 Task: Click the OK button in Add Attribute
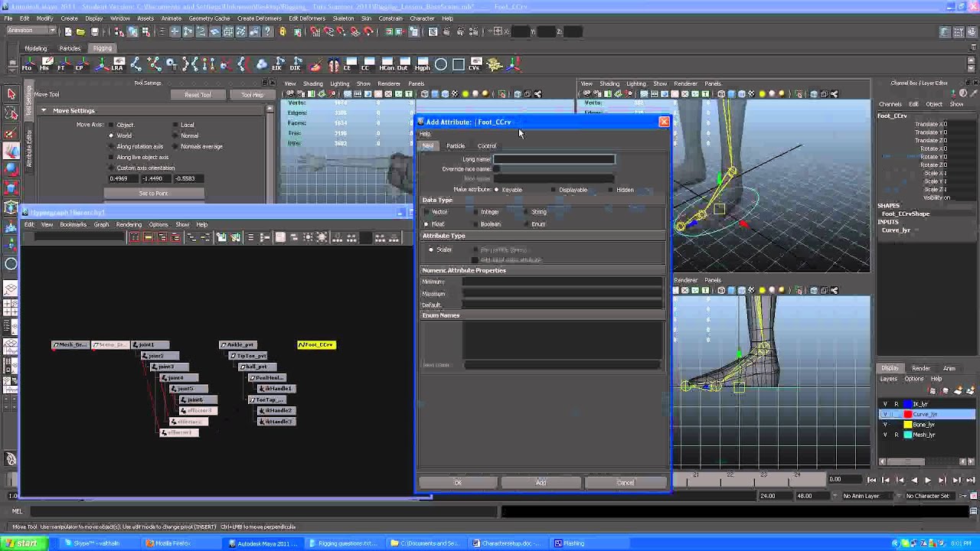coord(458,483)
